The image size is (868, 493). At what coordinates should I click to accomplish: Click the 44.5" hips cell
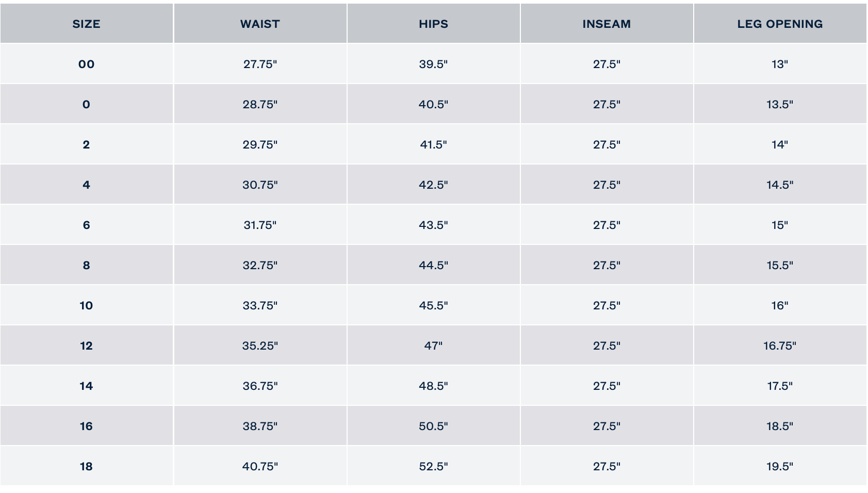tap(433, 265)
